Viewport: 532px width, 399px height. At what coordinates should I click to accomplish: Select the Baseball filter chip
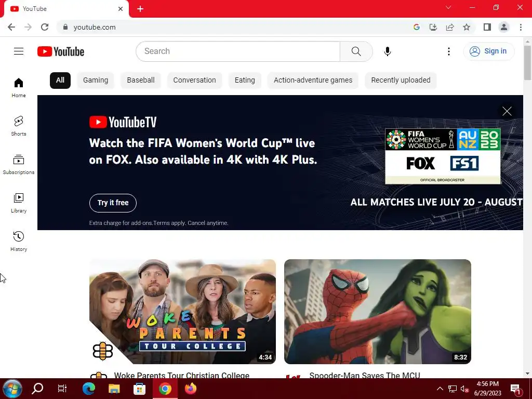click(141, 81)
